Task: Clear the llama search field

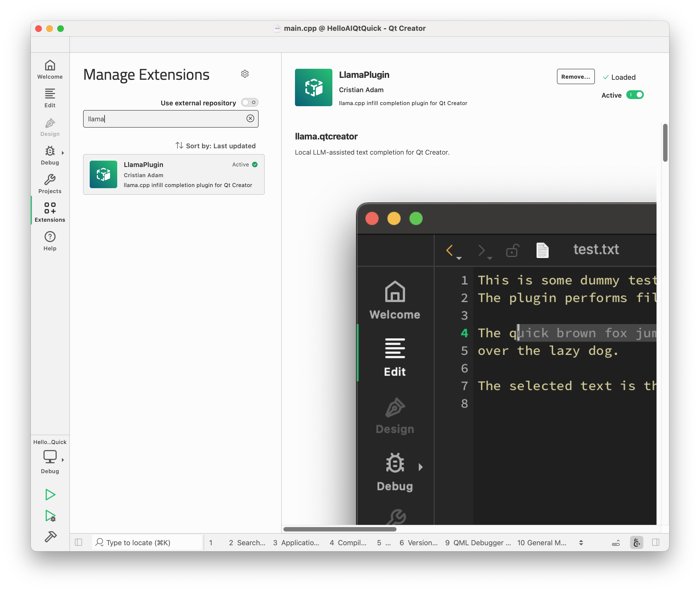Action: (250, 119)
